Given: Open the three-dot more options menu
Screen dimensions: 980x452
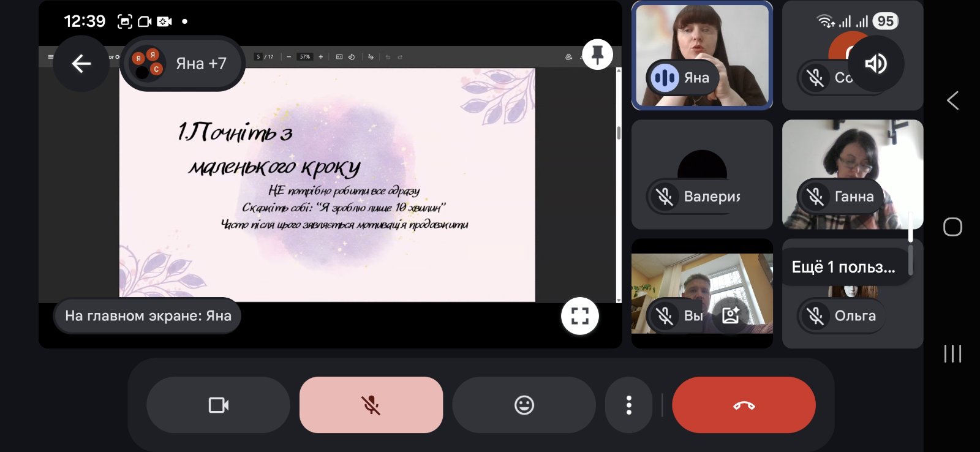Looking at the screenshot, I should coord(628,405).
